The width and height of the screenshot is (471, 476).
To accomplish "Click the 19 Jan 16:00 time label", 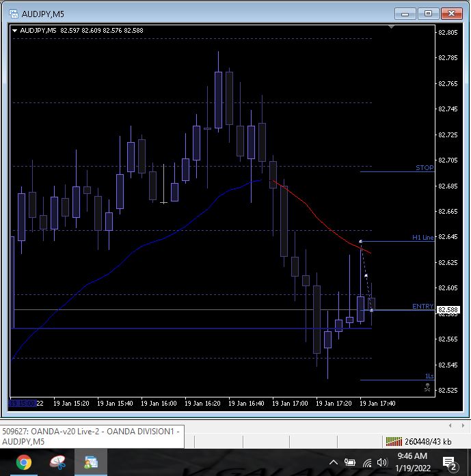I will [x=159, y=404].
